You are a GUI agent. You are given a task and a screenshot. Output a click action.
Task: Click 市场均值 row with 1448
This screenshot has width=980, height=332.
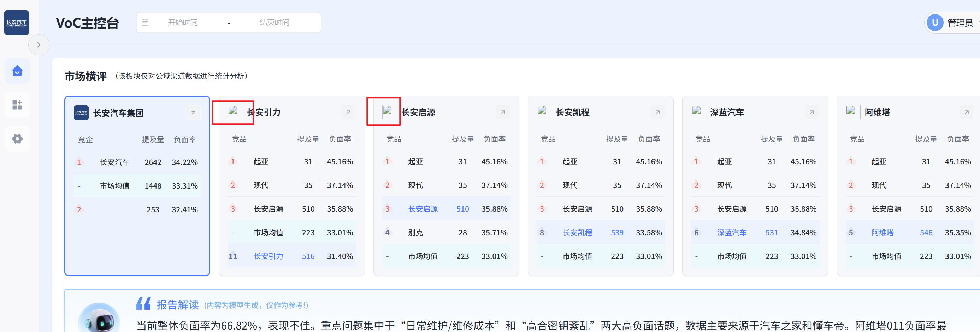(x=137, y=186)
